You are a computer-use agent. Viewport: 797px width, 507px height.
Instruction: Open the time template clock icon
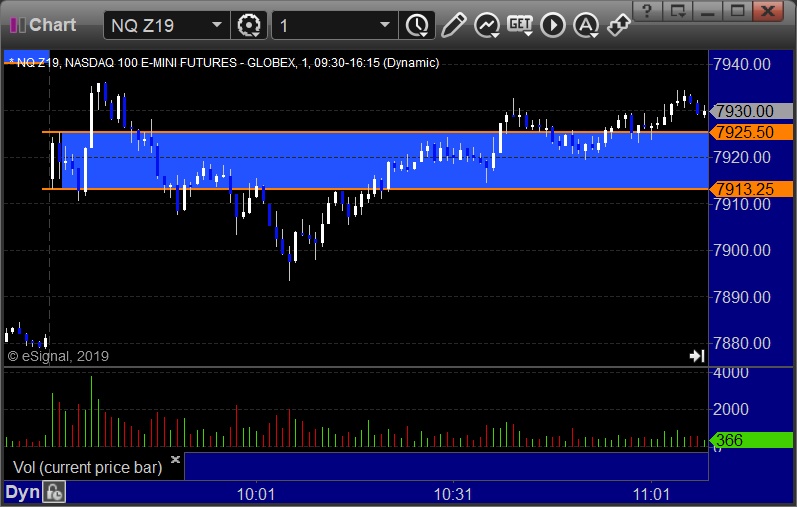coord(417,25)
